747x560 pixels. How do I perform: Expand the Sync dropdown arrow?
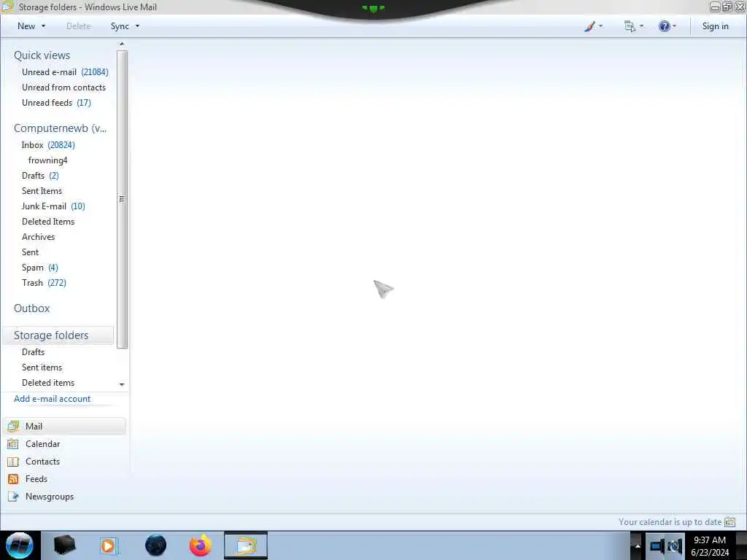137,26
